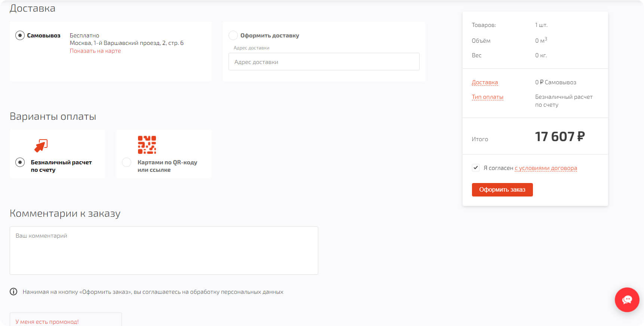The image size is (644, 326).
Task: Choose the Картами по QR-коду radio button
Action: click(127, 162)
